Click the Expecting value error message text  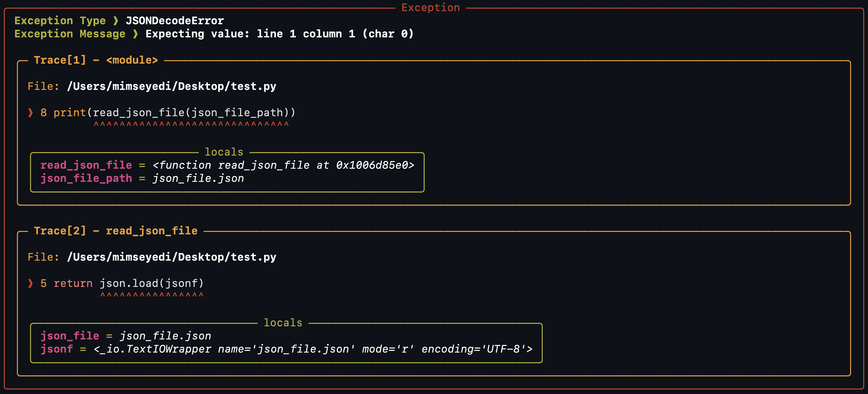[x=279, y=34]
